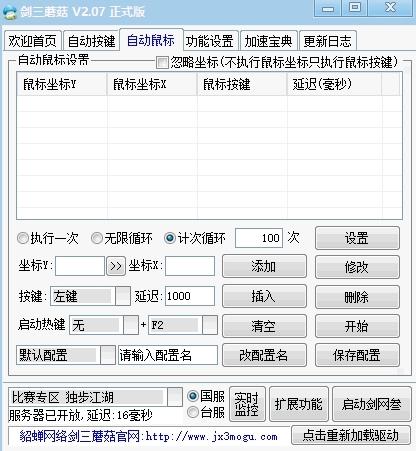Viewport: 416px width, 451px height.
Task: Minimize the 剑三蘑菇 window
Action: point(328,8)
